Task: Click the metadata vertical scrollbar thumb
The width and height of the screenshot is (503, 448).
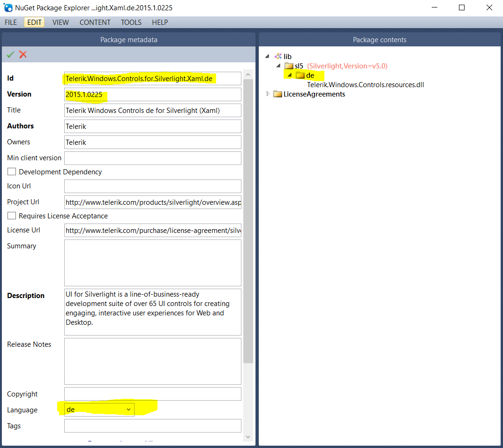Action: point(248,221)
